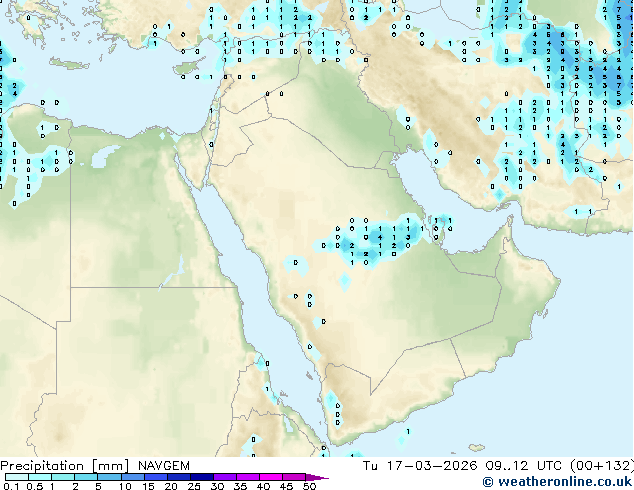Click legend value '25'
Screen dimensions: 634x490
click(194, 486)
